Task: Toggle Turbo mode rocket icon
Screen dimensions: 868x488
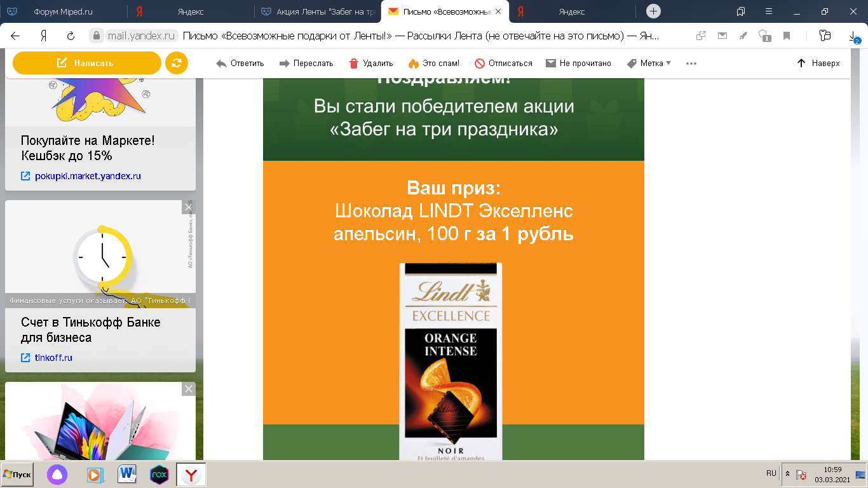Action: (743, 36)
